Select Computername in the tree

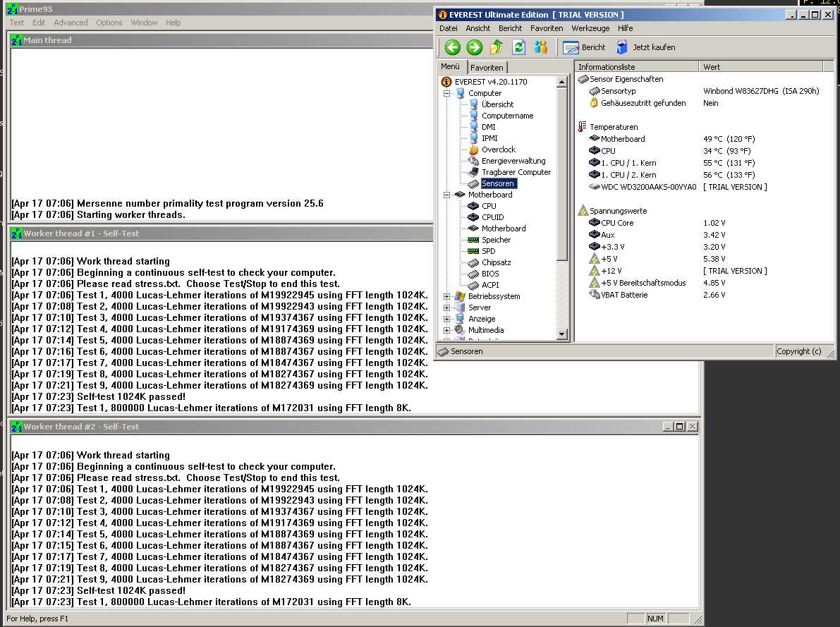point(507,116)
